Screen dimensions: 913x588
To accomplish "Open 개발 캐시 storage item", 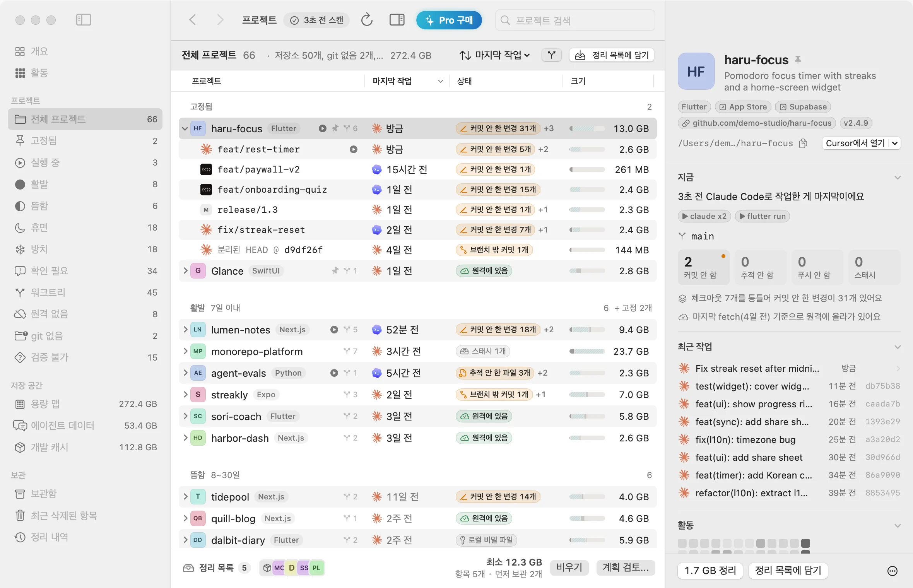I will click(x=85, y=447).
